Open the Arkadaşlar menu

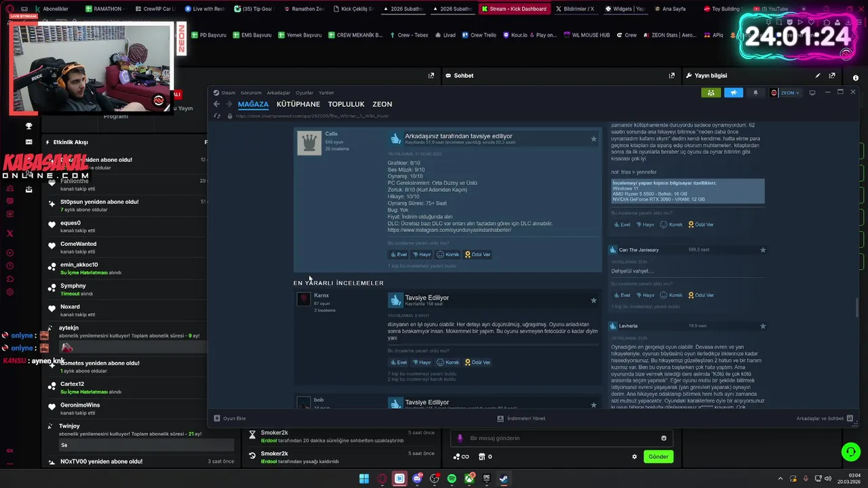pos(279,93)
